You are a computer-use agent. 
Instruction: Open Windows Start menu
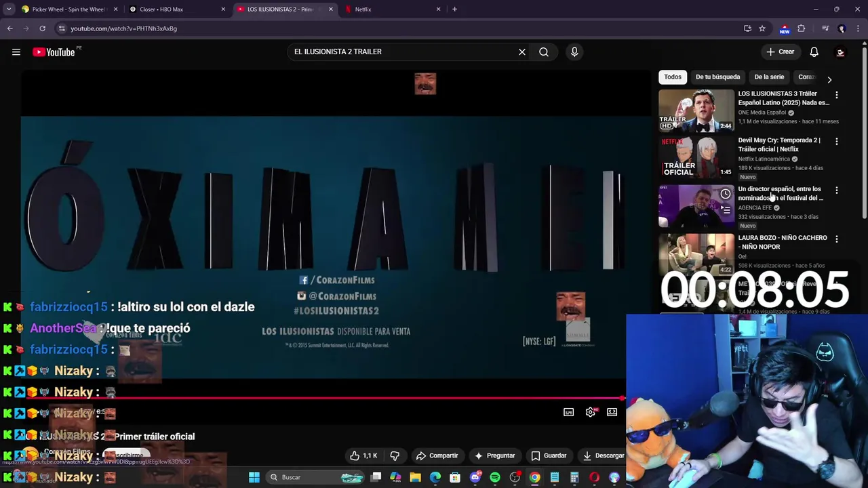254,477
